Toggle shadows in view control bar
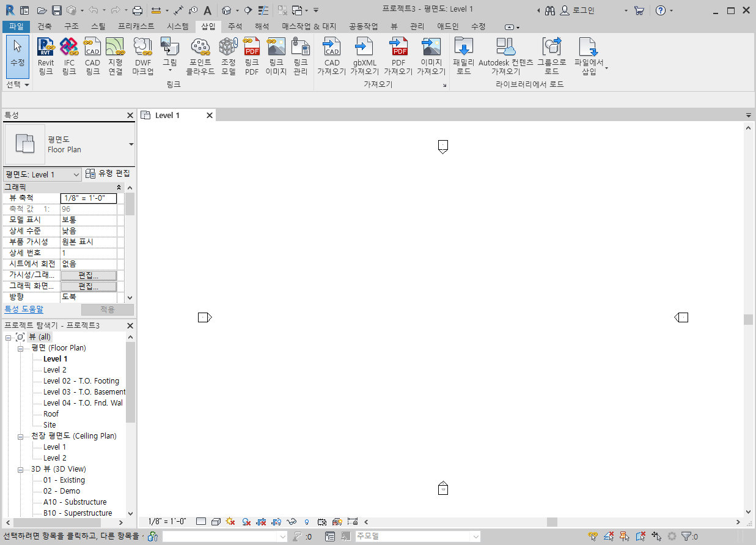 [246, 522]
